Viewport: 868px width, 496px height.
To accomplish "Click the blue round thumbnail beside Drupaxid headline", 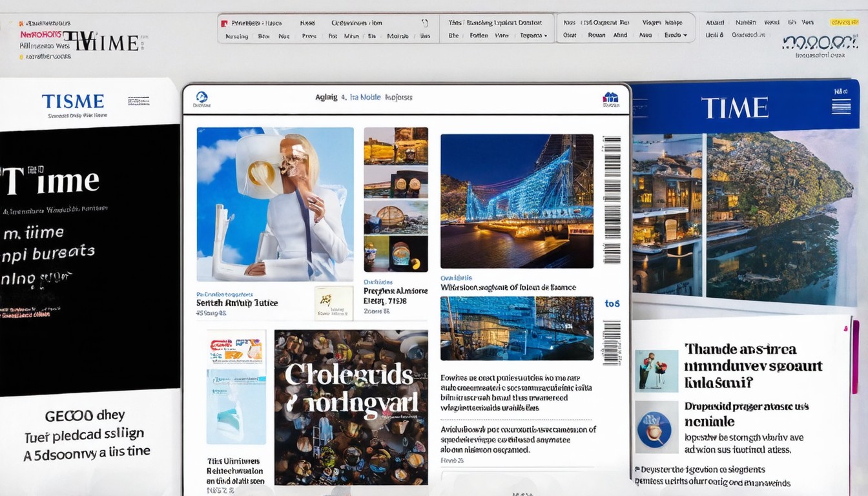I will 656,427.
